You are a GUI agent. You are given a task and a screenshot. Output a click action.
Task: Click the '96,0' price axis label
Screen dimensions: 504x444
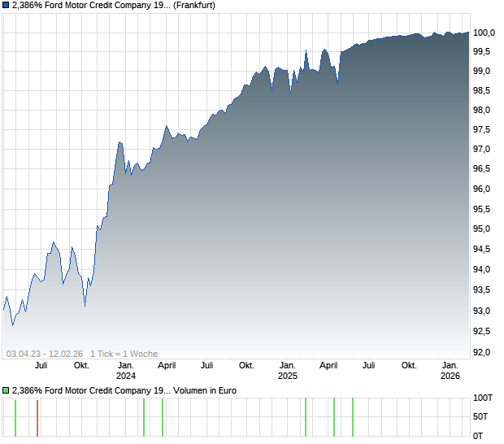tap(481, 189)
